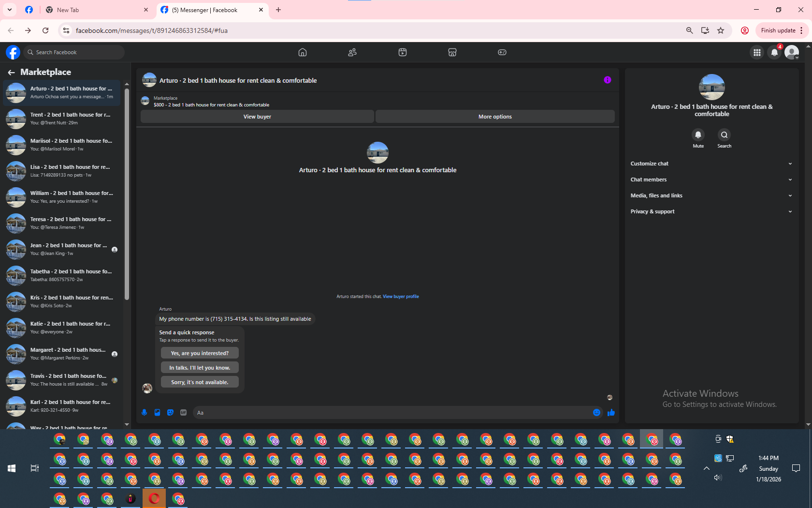Viewport: 812px width, 508px height.
Task: Open Task View on taskbar
Action: click(x=35, y=468)
